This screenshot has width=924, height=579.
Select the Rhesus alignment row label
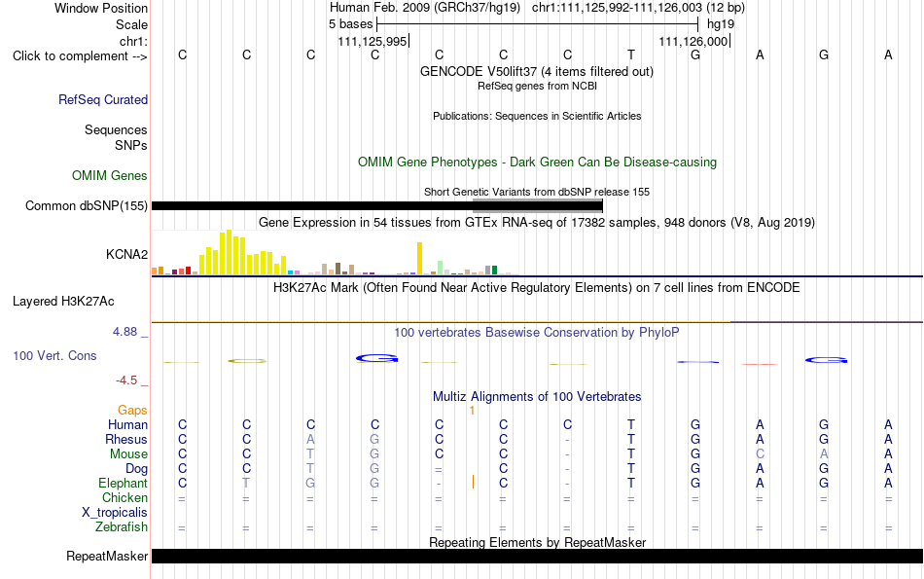pos(126,439)
